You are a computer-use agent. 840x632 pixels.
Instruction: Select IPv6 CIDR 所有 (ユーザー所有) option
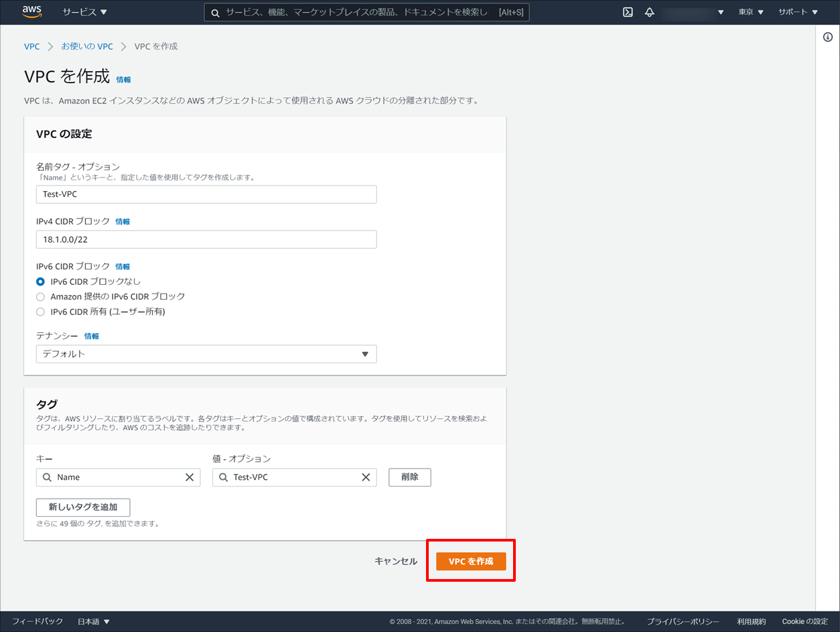(41, 312)
